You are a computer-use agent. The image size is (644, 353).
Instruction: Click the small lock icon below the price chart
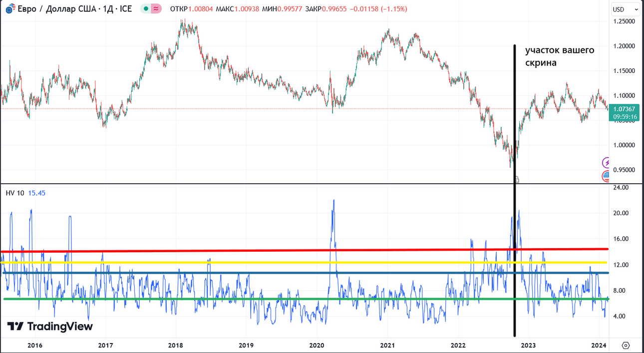point(517,179)
